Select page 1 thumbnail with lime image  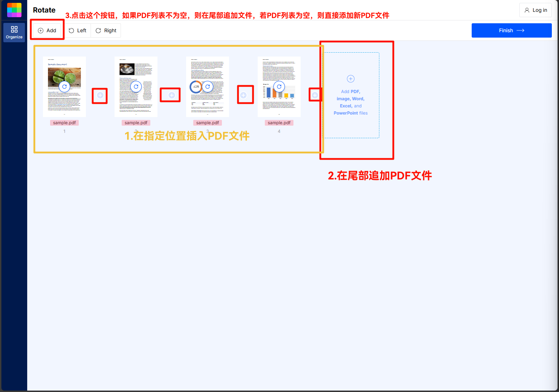64,87
